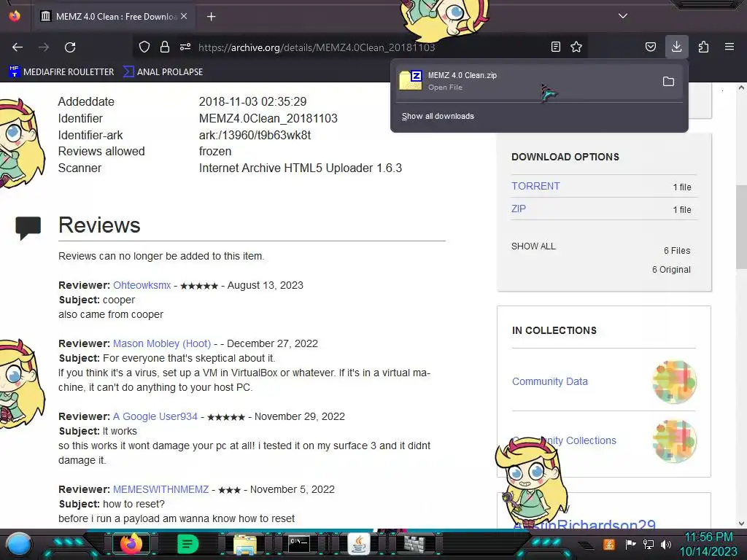Toggle reader view icon
Viewport: 747px width, 560px height.
coord(555,47)
